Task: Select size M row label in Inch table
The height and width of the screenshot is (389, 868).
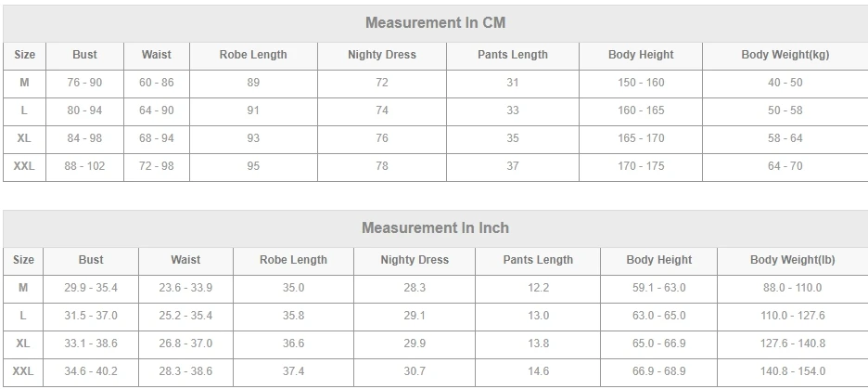Action: 24,288
